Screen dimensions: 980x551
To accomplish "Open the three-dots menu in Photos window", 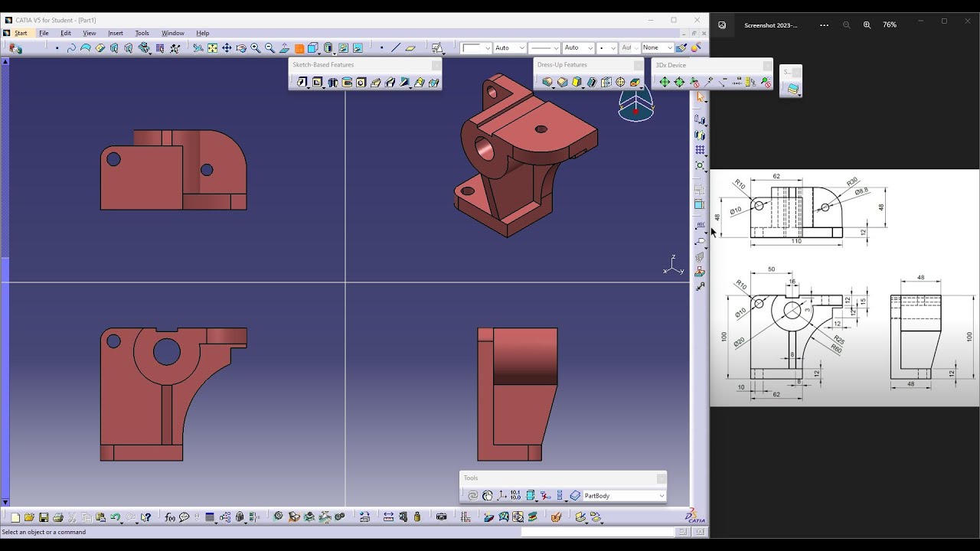I will click(x=824, y=24).
